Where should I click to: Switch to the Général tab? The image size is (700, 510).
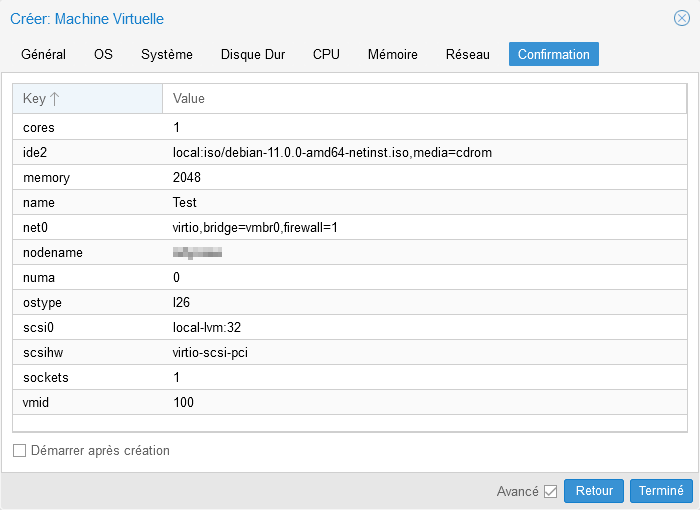point(43,54)
